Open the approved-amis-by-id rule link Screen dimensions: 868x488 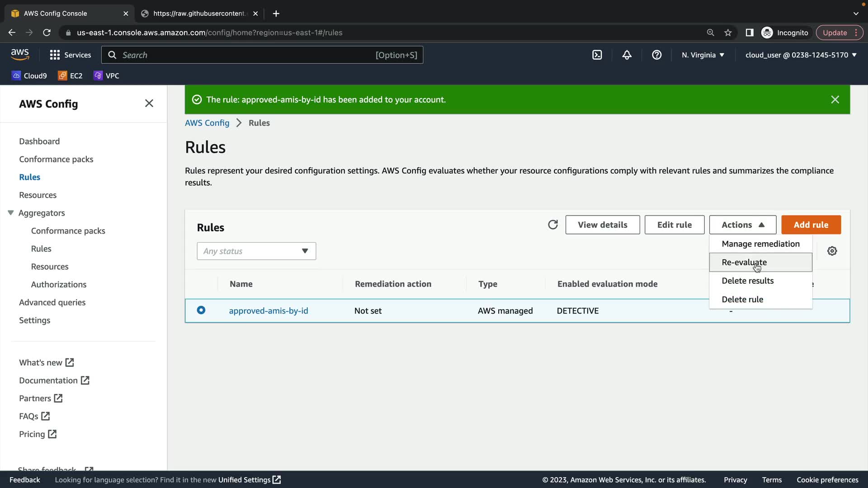[269, 310]
